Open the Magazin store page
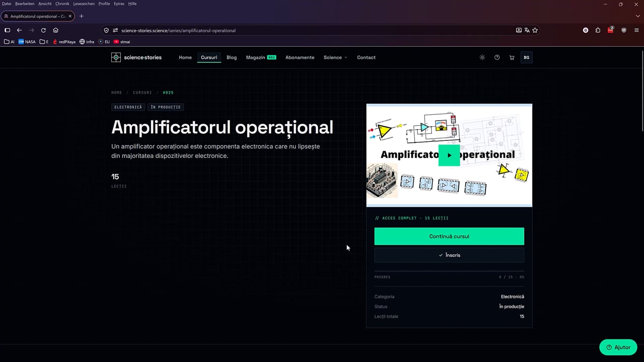The width and height of the screenshot is (644, 362). coord(261,57)
